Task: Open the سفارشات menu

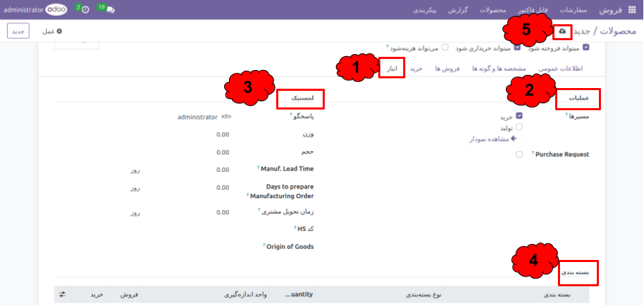Action: click(x=574, y=10)
